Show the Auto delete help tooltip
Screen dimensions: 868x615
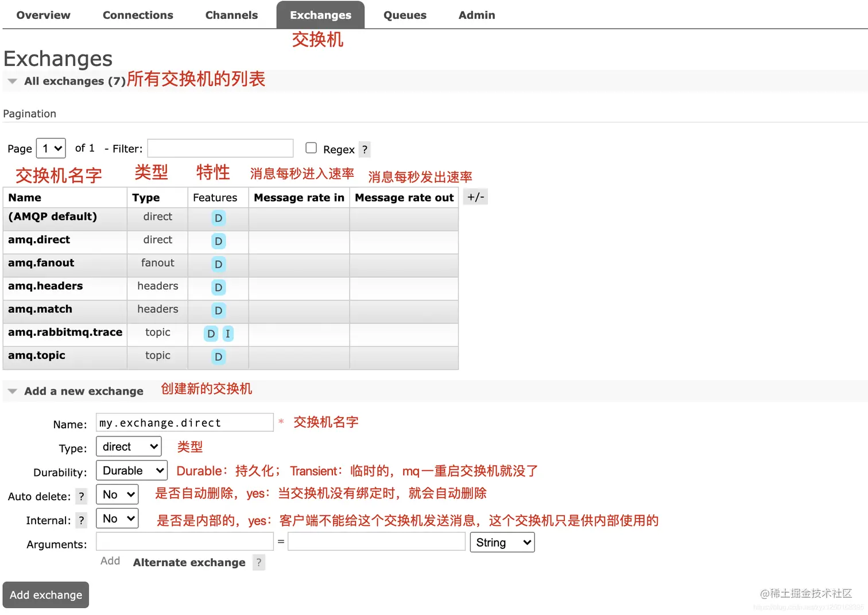[x=82, y=497]
